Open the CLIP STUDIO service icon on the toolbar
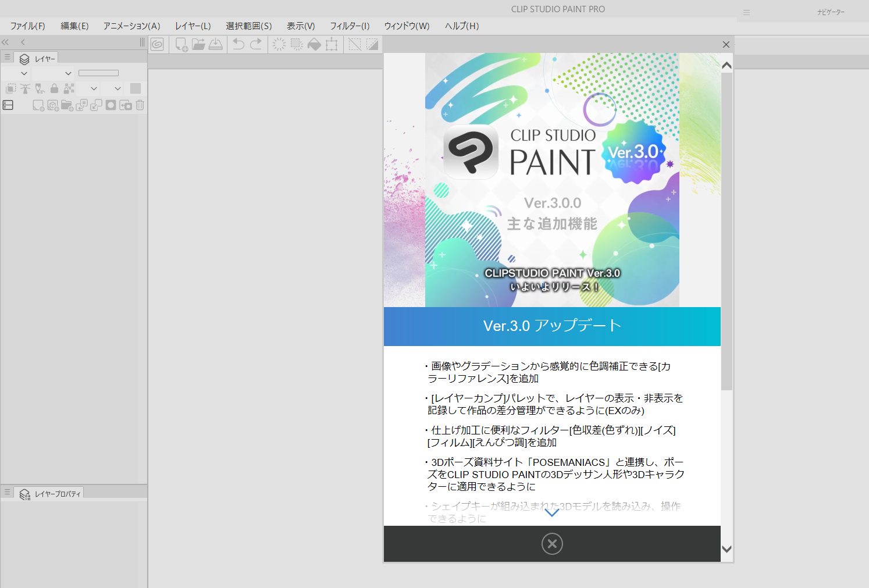The image size is (869, 588). click(156, 44)
